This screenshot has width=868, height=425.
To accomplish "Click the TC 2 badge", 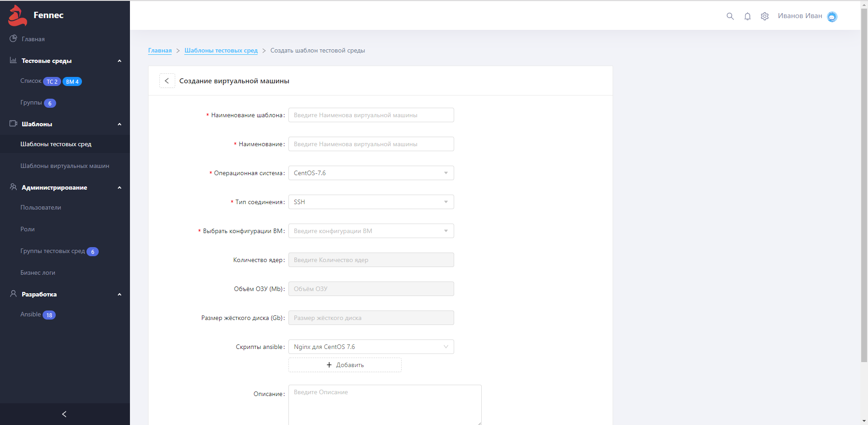I will coord(52,81).
